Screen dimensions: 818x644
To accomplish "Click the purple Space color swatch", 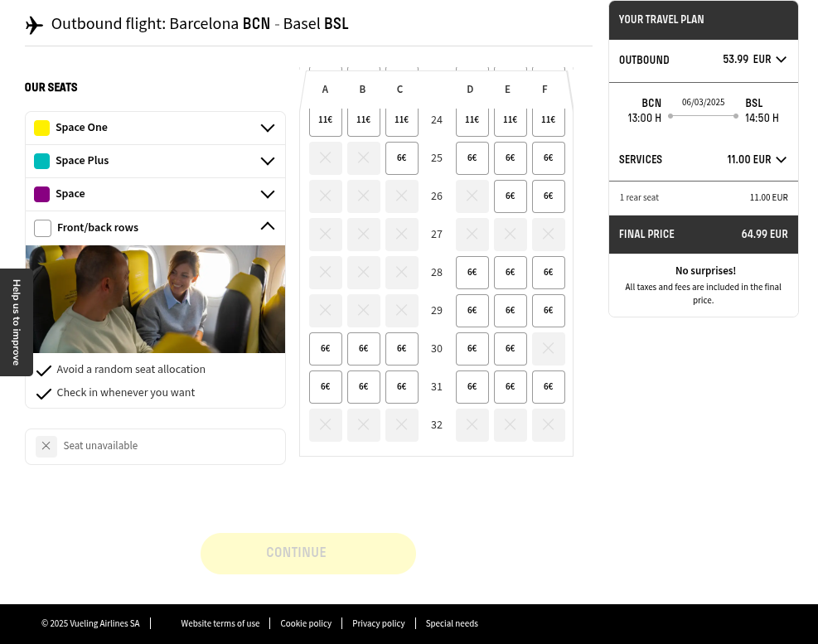I will [41, 194].
